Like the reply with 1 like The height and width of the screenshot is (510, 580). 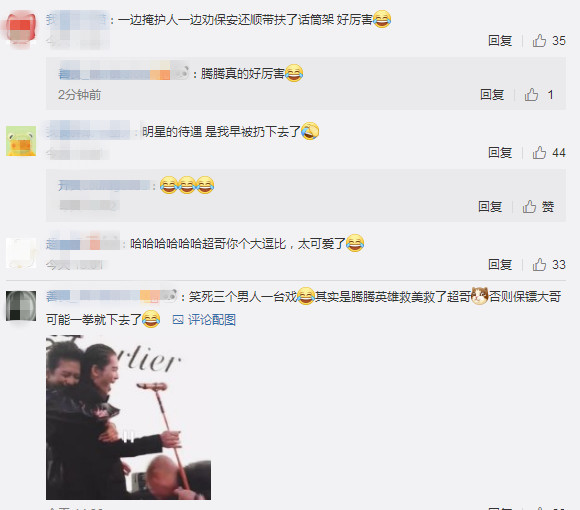click(x=531, y=95)
